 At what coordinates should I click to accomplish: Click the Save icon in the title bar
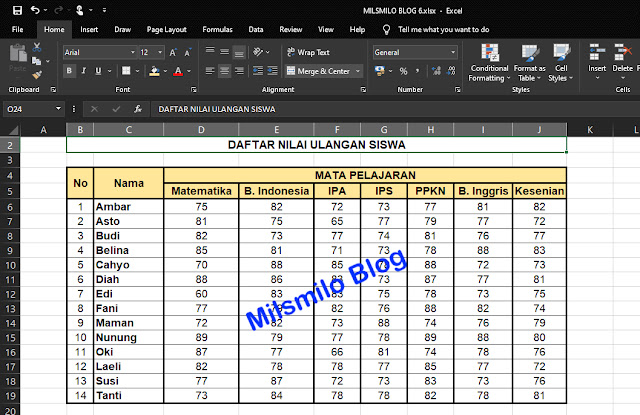tap(17, 10)
